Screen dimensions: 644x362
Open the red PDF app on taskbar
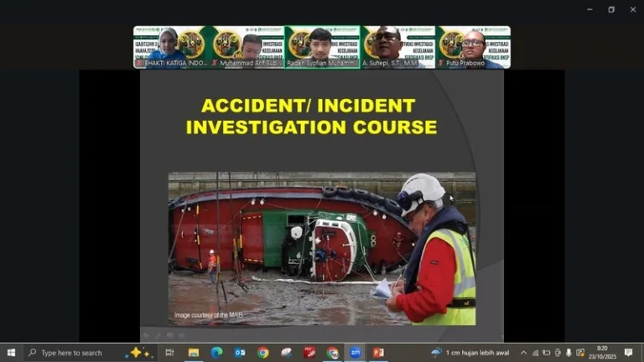[309, 353]
